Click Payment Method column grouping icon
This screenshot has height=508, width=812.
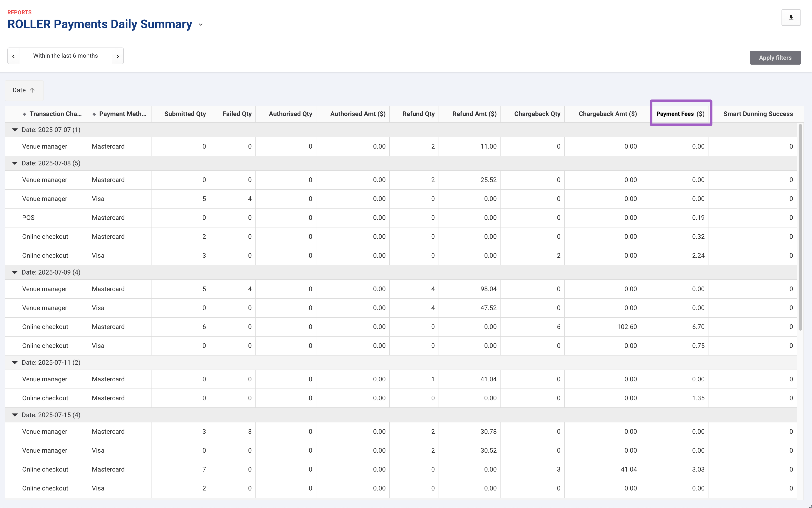pyautogui.click(x=94, y=114)
